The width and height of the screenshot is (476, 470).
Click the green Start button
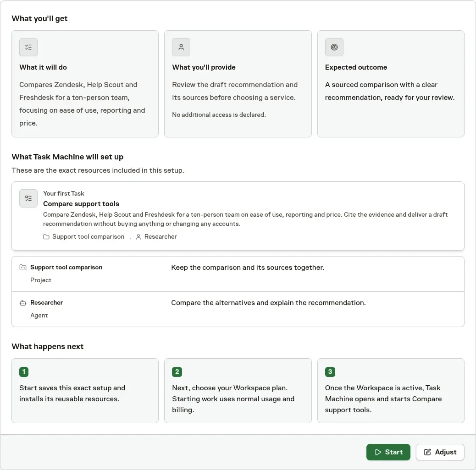388,452
